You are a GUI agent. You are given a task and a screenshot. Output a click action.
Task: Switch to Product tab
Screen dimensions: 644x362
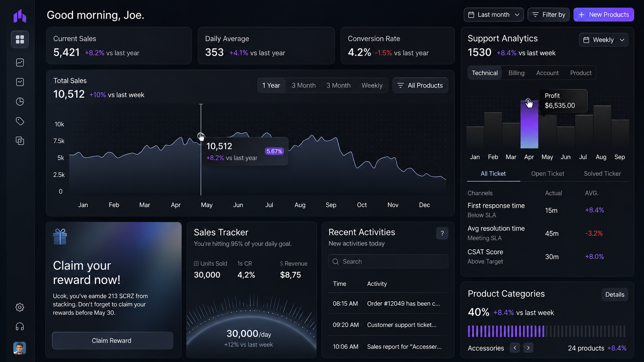[581, 73]
